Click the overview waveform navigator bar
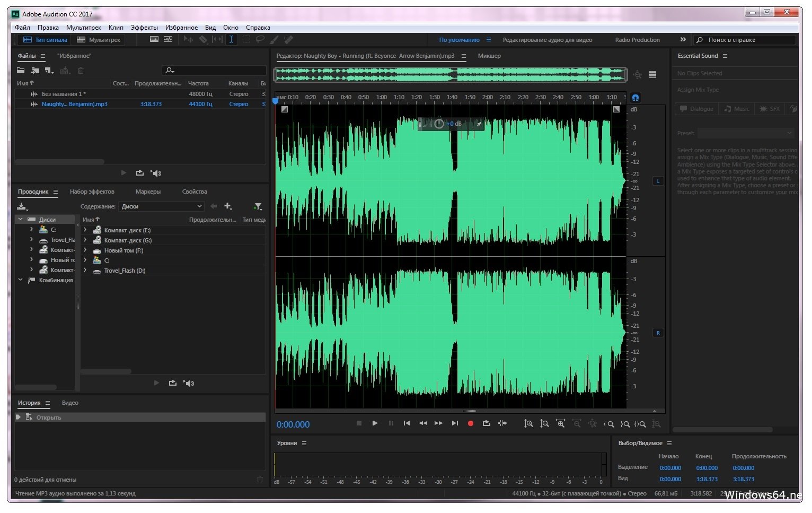The width and height of the screenshot is (812, 513). (x=451, y=75)
